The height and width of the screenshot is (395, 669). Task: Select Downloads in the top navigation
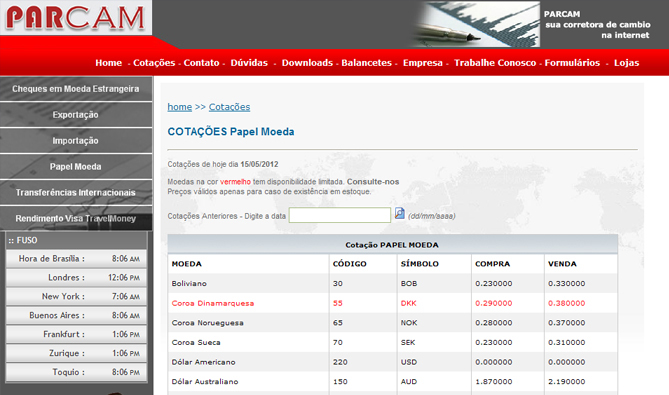click(x=307, y=63)
